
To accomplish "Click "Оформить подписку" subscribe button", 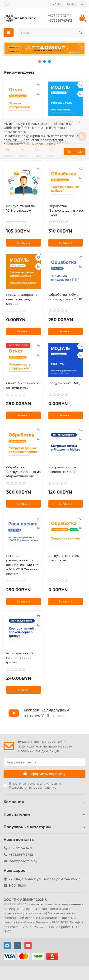I will 45,773.
